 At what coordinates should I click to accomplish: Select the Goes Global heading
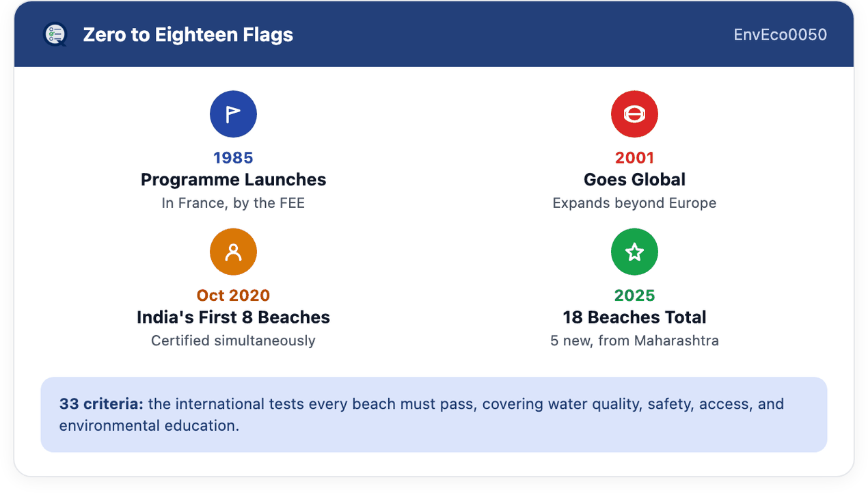pyautogui.click(x=634, y=180)
